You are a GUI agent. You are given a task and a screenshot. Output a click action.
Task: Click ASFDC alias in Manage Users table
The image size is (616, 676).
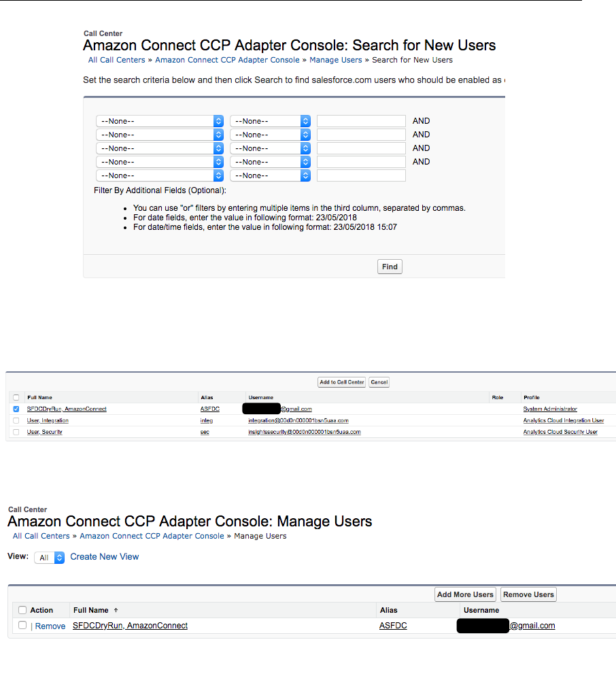click(393, 626)
